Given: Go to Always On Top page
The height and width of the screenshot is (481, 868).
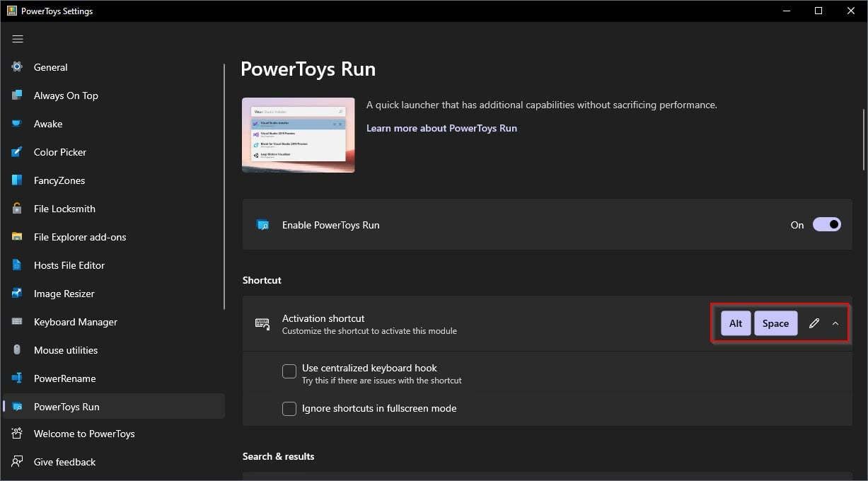Looking at the screenshot, I should click(66, 95).
